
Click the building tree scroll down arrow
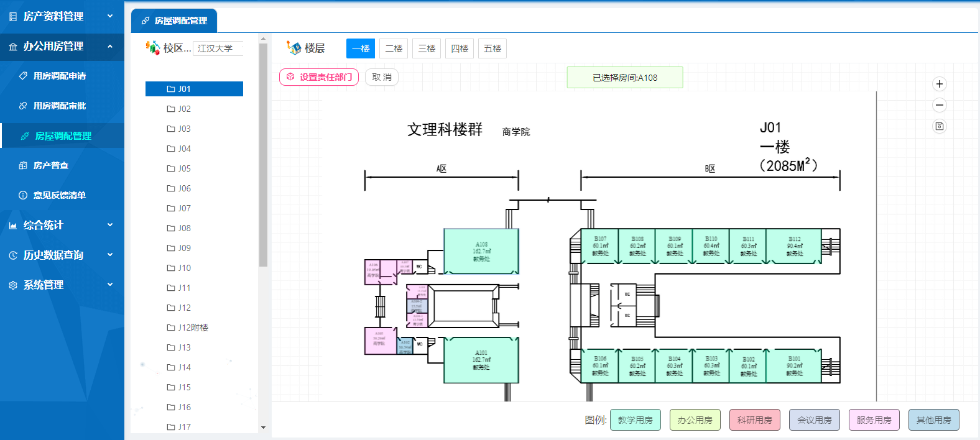(263, 428)
